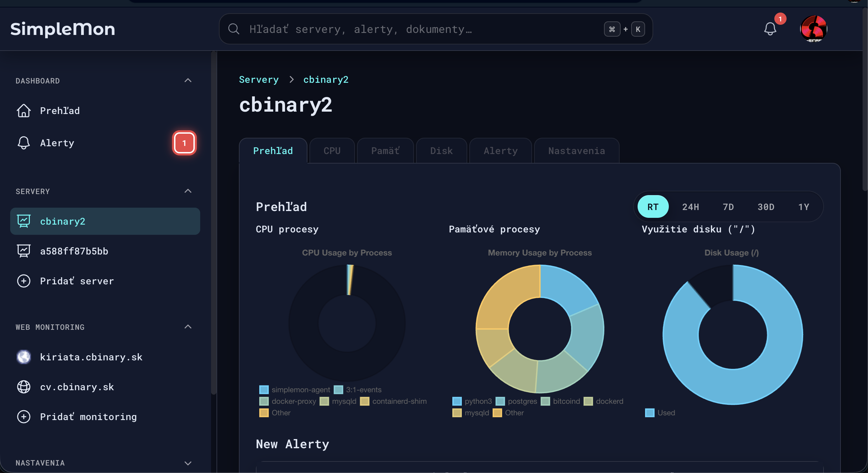Click the plus icon for Pridať monitoring
The height and width of the screenshot is (473, 868).
[x=24, y=417]
